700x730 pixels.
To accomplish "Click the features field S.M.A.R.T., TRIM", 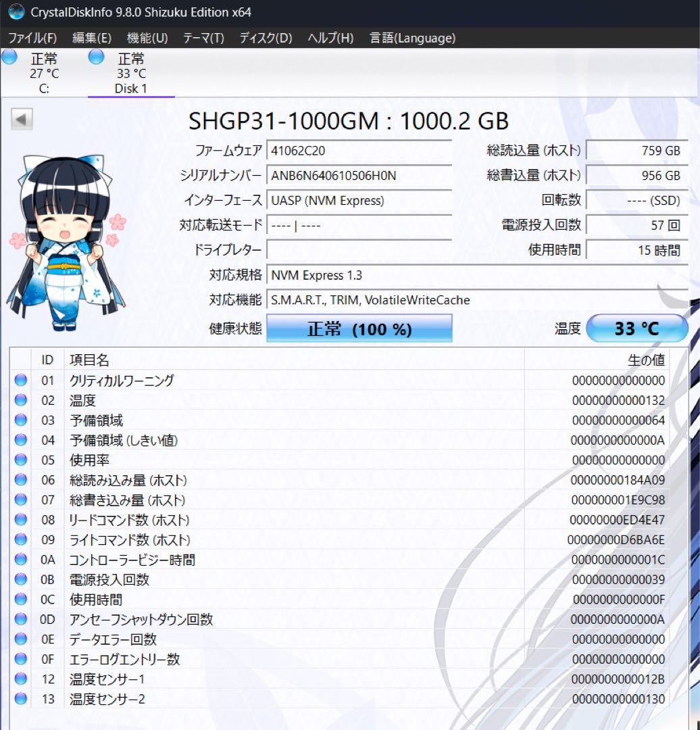I will (x=477, y=300).
